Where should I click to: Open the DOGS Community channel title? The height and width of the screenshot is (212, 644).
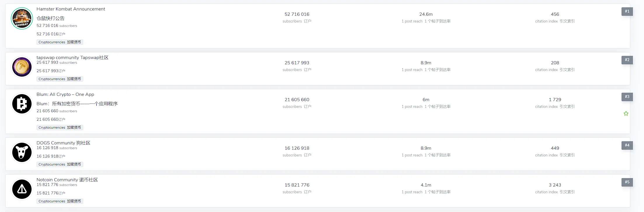(x=63, y=143)
